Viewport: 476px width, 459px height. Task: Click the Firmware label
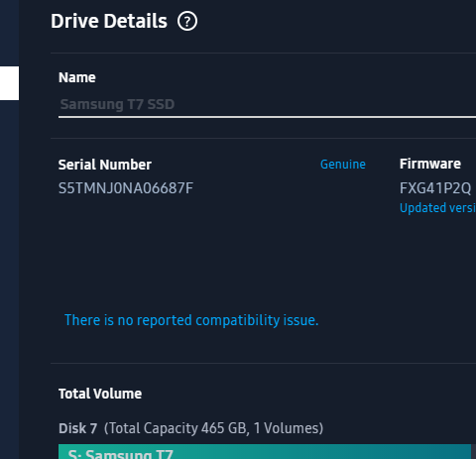(x=430, y=164)
